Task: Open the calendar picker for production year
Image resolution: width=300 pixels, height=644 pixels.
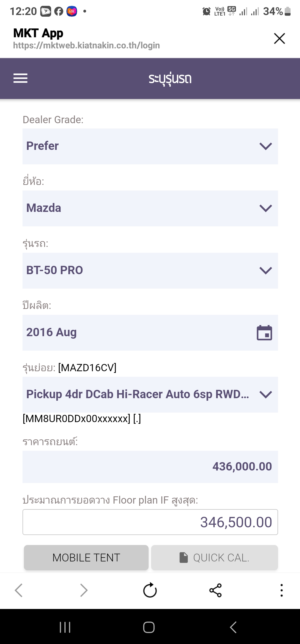Action: click(x=264, y=333)
